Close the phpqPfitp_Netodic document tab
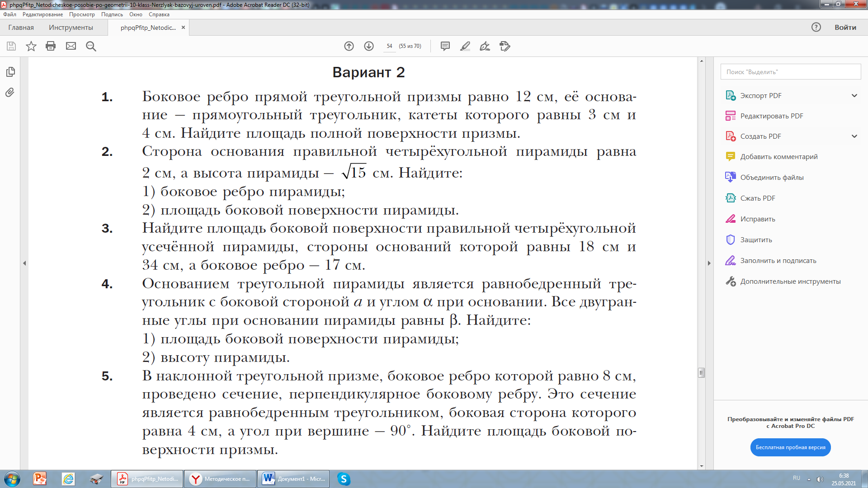Image resolution: width=868 pixels, height=488 pixels. click(x=183, y=28)
